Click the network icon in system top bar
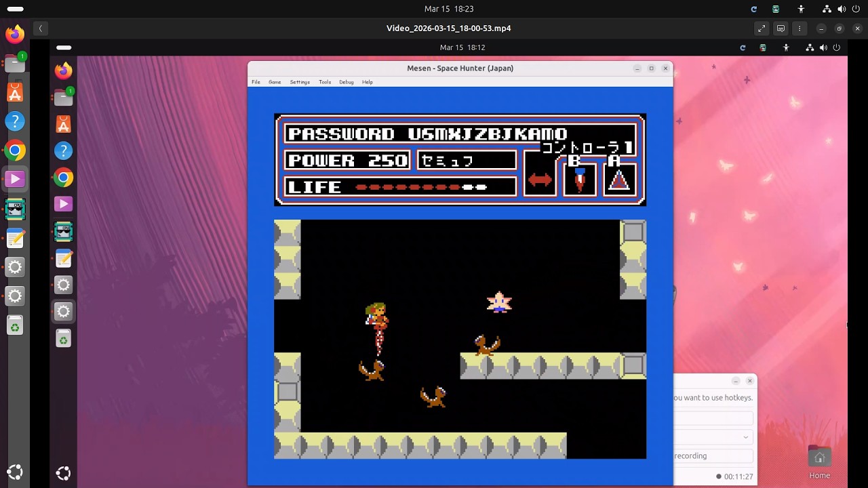 click(x=827, y=9)
